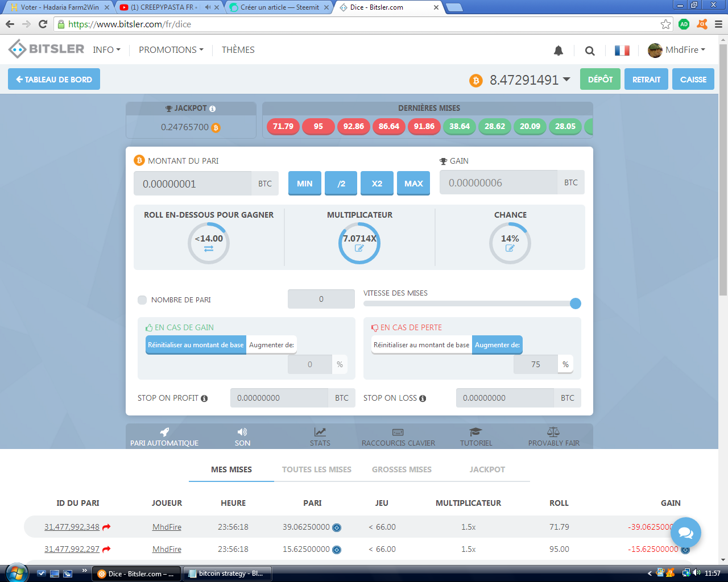Click the Vitesse des mises slider handle
Image resolution: width=728 pixels, height=582 pixels.
pyautogui.click(x=576, y=304)
